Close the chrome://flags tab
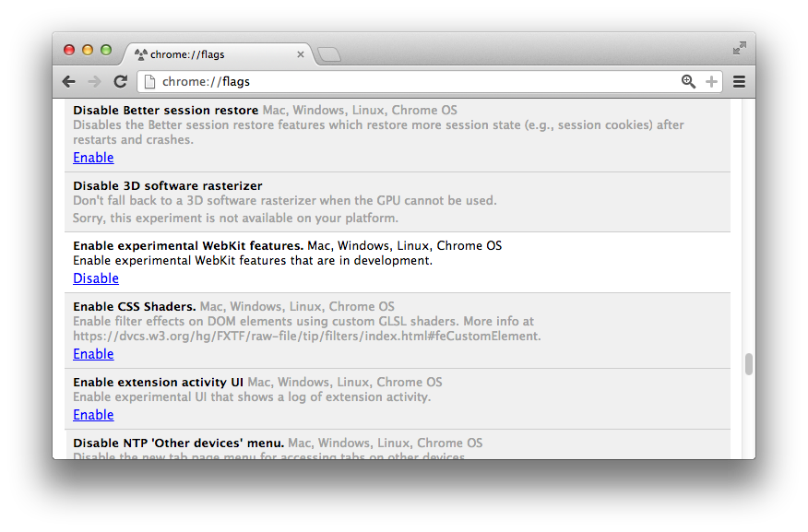 301,54
